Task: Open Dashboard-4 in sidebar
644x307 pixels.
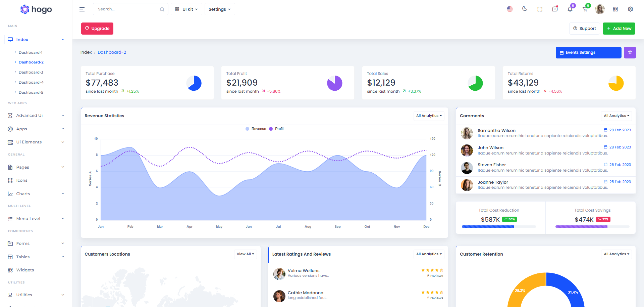Action: click(31, 82)
